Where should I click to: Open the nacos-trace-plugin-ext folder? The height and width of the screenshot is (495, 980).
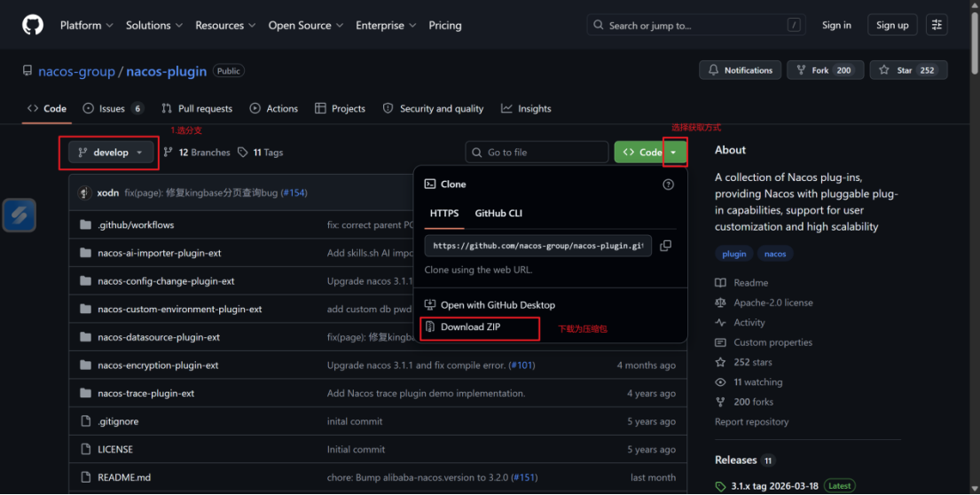click(145, 394)
